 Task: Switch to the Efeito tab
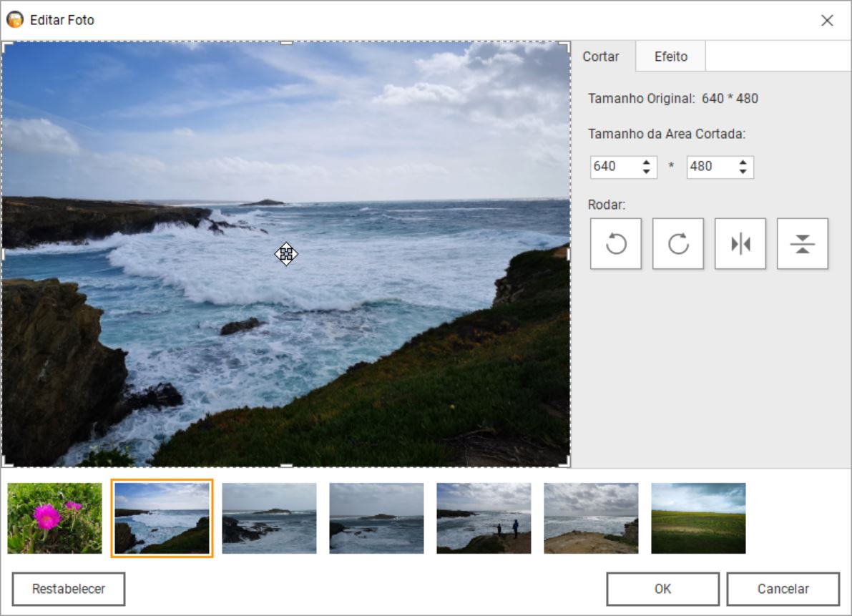coord(670,57)
